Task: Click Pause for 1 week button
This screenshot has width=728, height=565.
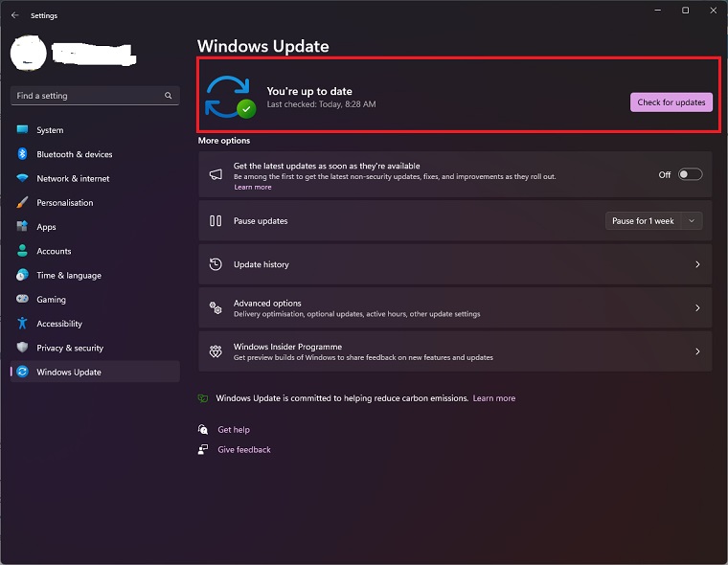Action: [x=643, y=221]
